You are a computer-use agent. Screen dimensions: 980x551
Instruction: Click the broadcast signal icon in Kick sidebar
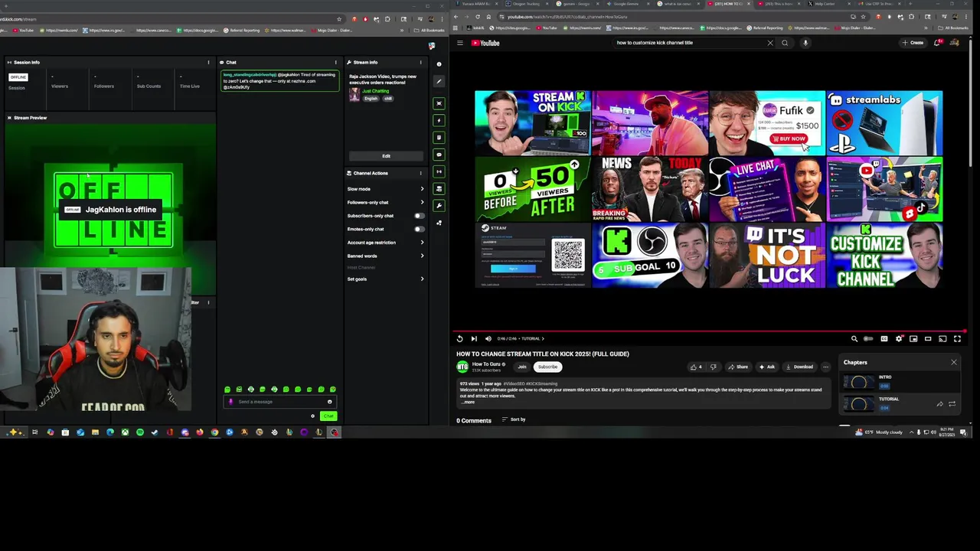(x=439, y=172)
